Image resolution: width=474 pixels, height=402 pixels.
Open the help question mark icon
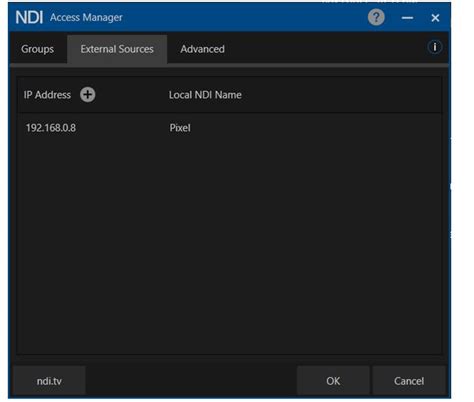point(376,17)
